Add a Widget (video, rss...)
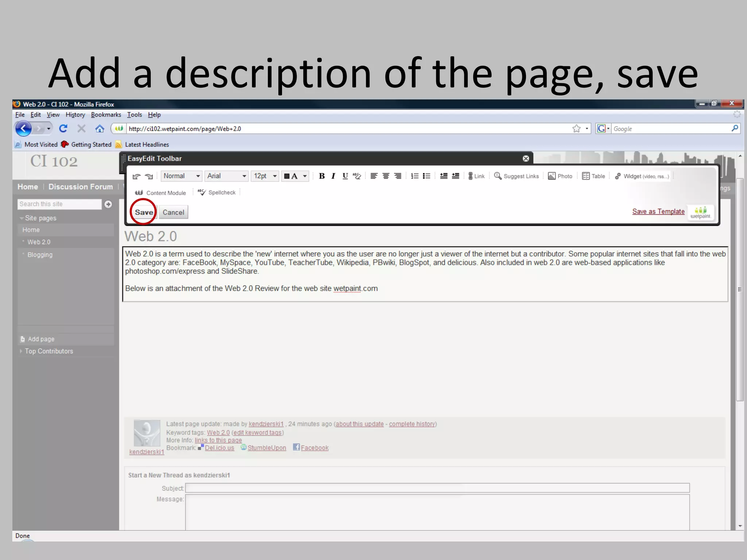747x560 pixels. [642, 176]
